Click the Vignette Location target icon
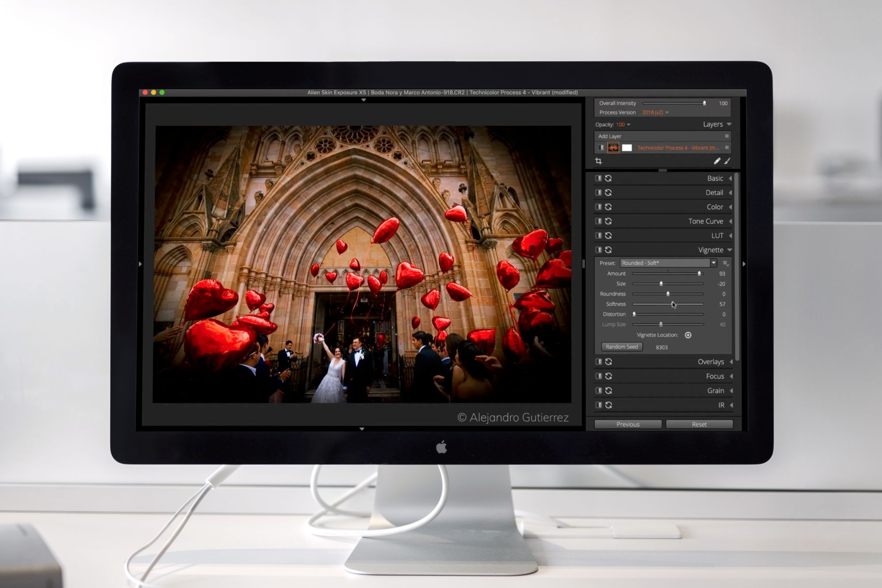The height and width of the screenshot is (588, 882). [688, 335]
